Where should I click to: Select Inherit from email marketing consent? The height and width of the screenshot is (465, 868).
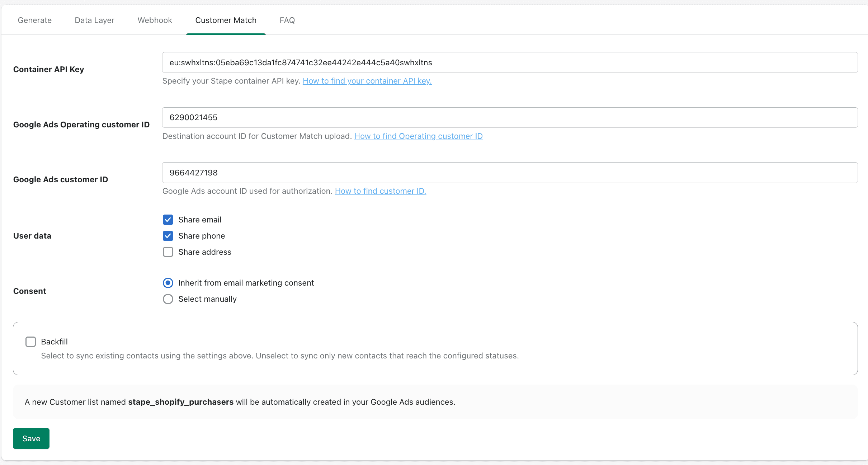pos(168,283)
